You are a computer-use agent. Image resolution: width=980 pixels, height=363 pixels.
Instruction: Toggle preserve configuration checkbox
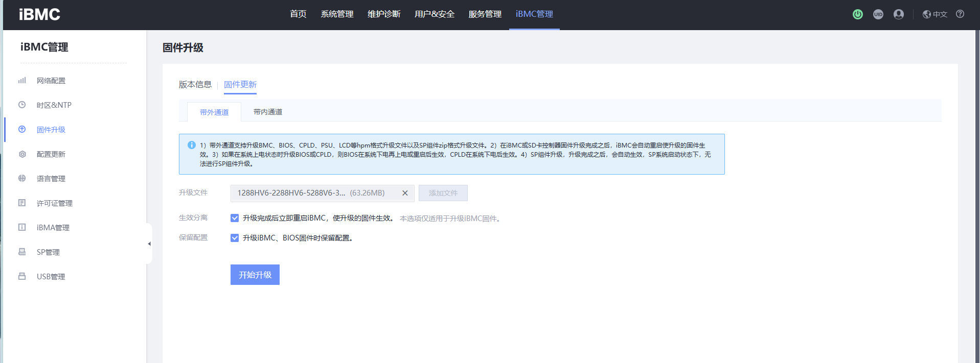(235, 238)
